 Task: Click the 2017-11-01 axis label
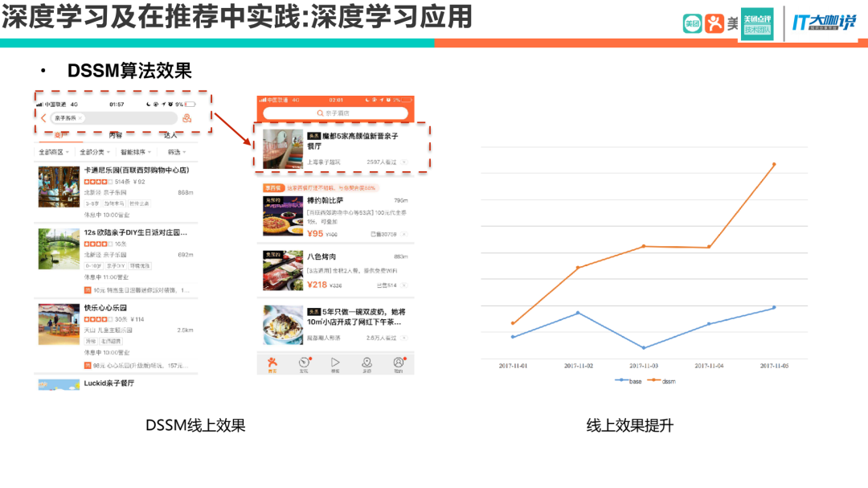[513, 366]
